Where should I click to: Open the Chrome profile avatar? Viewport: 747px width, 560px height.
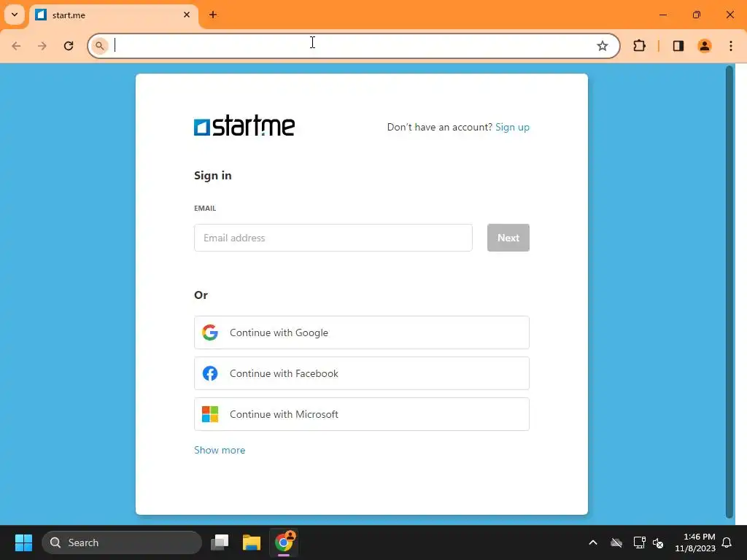(705, 46)
